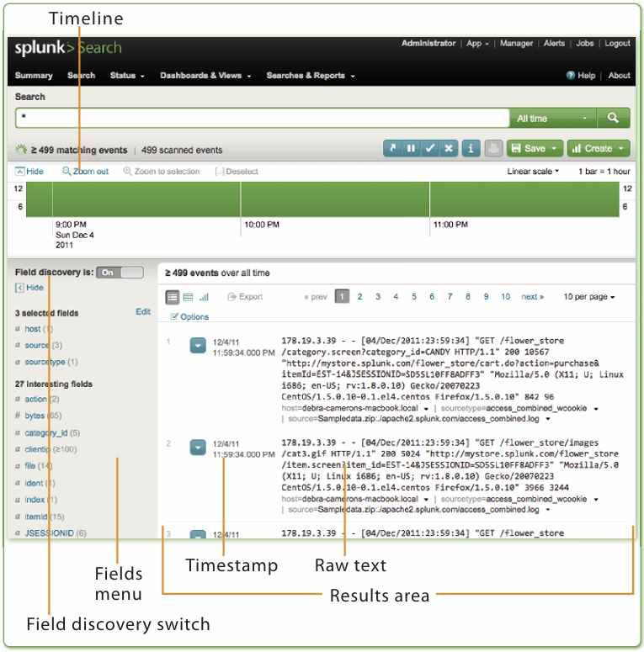
Task: Go to results page 2
Action: (x=360, y=297)
